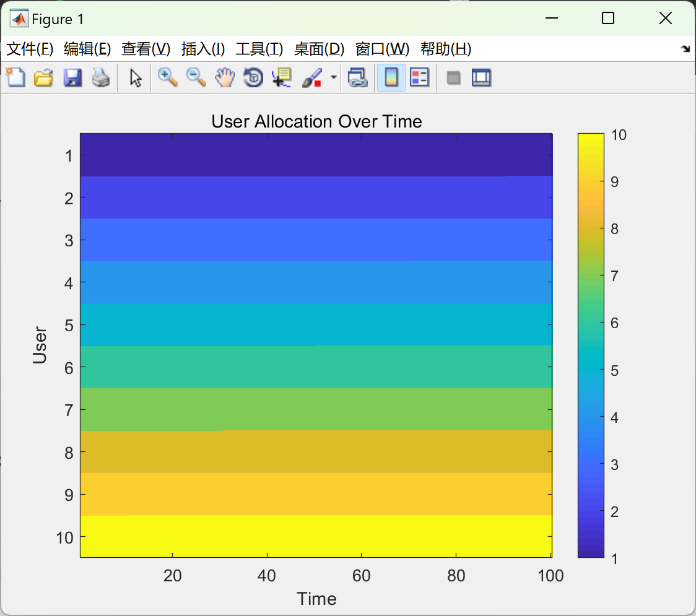
Task: Save the figure using floppy disk icon
Action: (72, 77)
